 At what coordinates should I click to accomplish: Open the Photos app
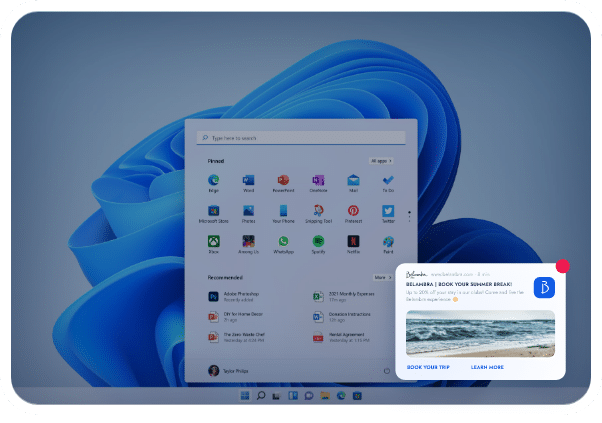click(248, 214)
